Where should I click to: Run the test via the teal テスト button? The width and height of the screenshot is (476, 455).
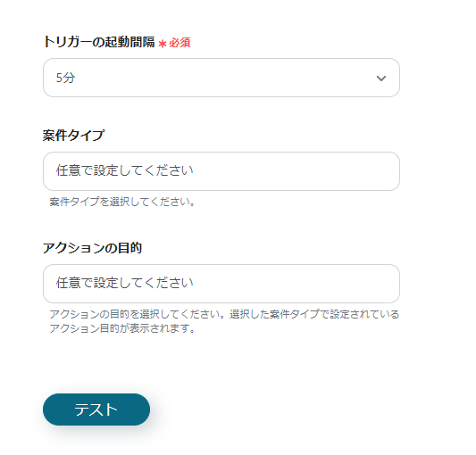pyautogui.click(x=96, y=409)
